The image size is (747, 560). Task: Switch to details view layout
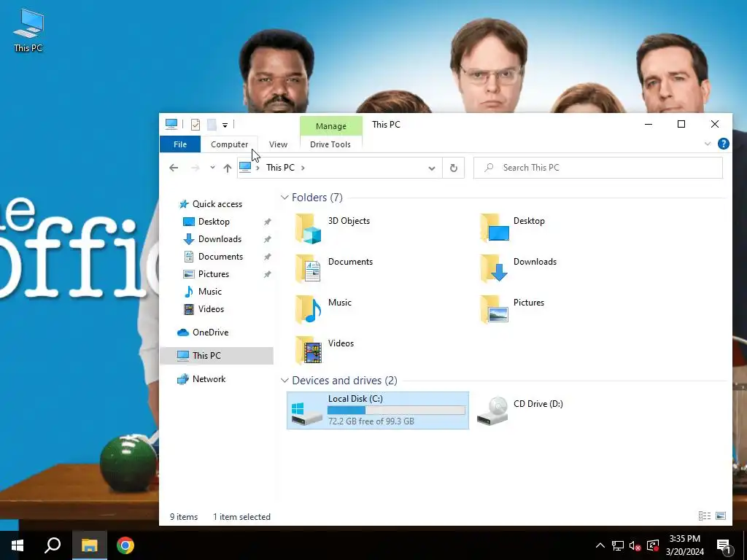pyautogui.click(x=705, y=516)
